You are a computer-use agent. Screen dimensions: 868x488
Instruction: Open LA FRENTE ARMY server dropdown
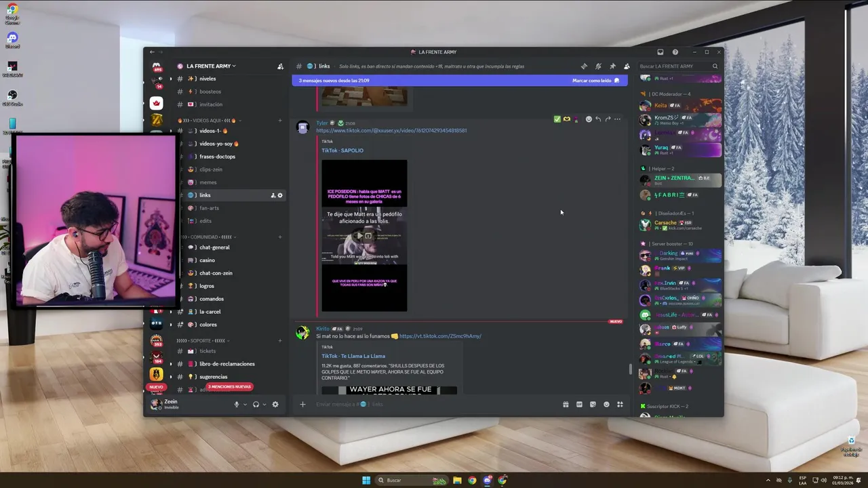(x=212, y=66)
